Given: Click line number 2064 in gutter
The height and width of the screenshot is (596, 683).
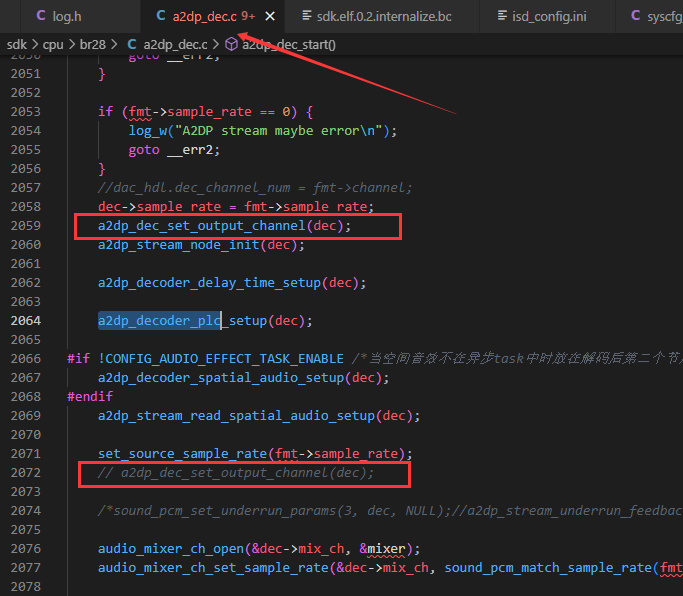Looking at the screenshot, I should coord(26,321).
